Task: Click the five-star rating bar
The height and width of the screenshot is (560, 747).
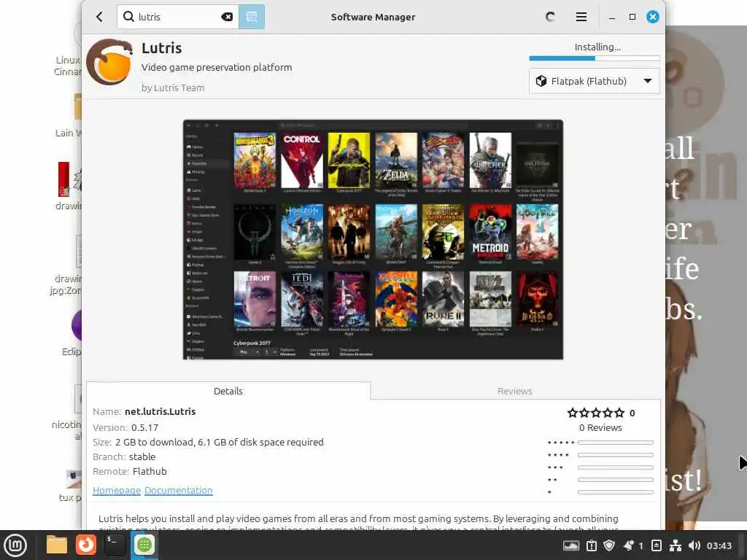Action: coord(615,443)
